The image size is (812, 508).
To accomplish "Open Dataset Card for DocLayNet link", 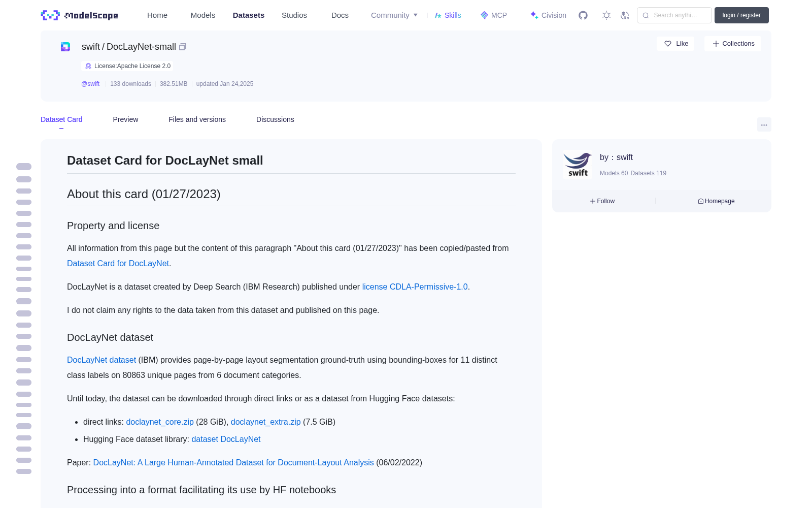I will coord(118,263).
